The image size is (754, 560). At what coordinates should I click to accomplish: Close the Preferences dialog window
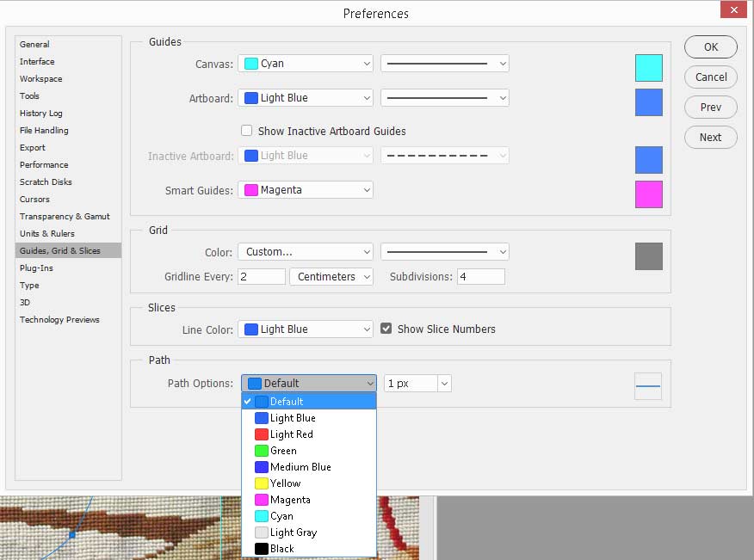coord(733,9)
